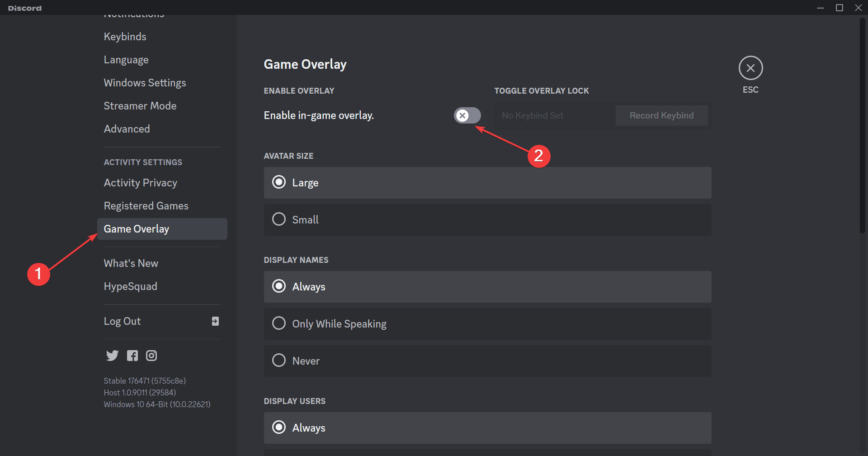Viewport: 868px width, 456px height.
Task: Choose Only While Speaking display names
Action: tap(487, 324)
